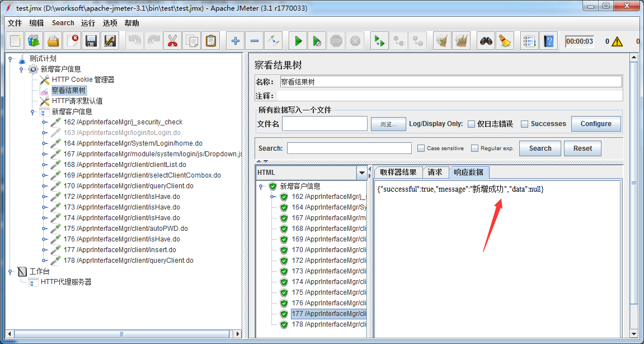Viewport: 644px width, 344px height.
Task: Collapse the 工作台 tree node
Action: coord(10,272)
